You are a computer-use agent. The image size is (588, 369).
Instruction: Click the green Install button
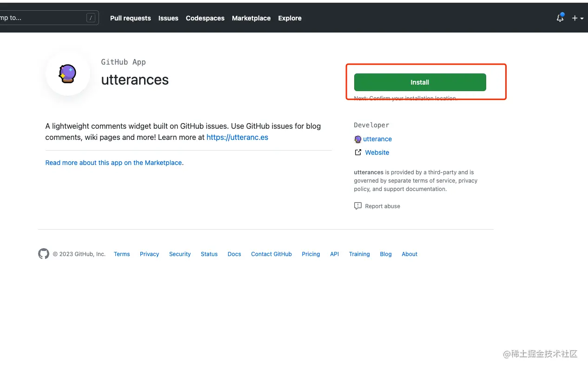420,82
